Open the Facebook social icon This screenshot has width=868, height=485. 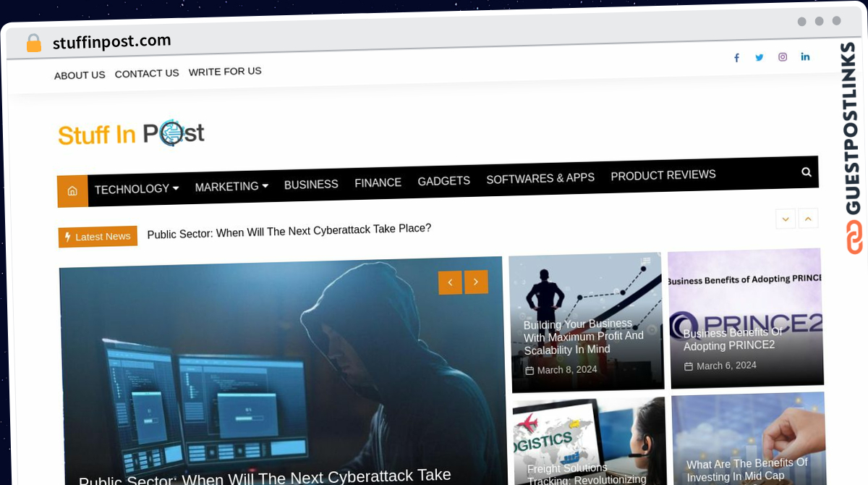pos(736,58)
